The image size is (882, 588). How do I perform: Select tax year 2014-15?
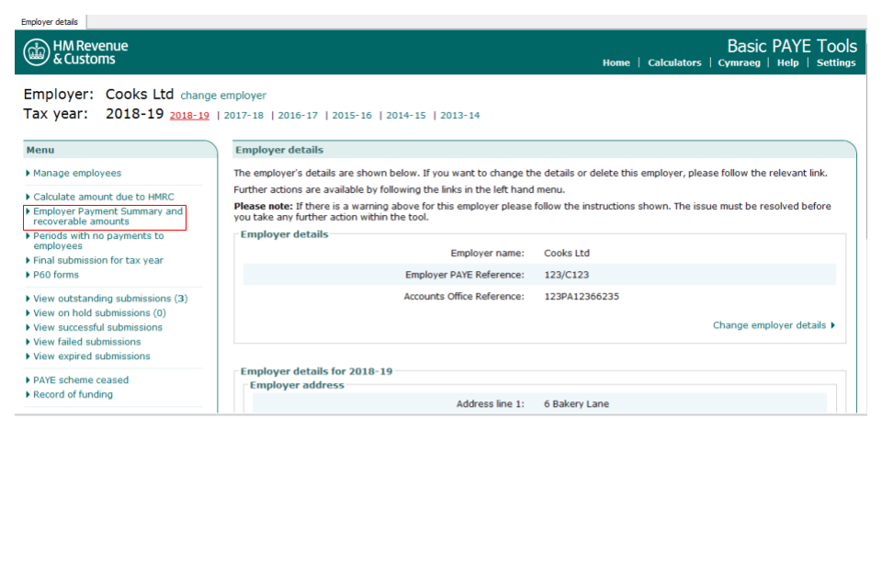tap(405, 116)
